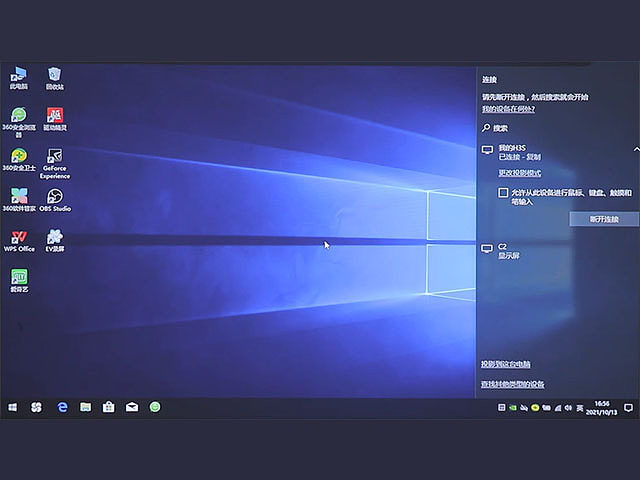
Task: Open File Explorer from the taskbar
Action: pyautogui.click(x=85, y=407)
